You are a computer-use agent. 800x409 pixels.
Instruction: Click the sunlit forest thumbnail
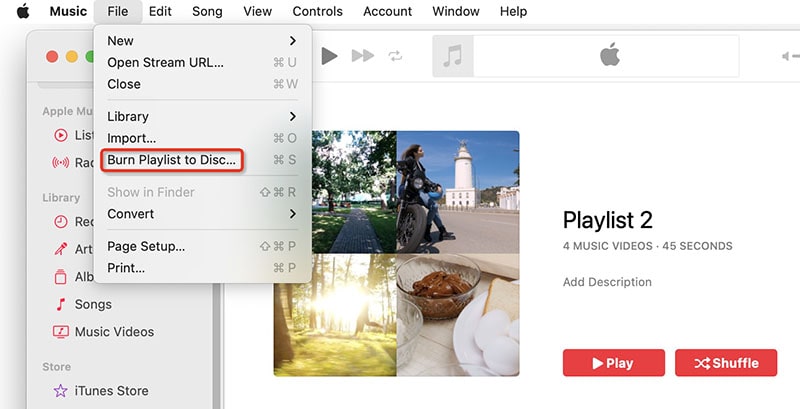[335, 315]
